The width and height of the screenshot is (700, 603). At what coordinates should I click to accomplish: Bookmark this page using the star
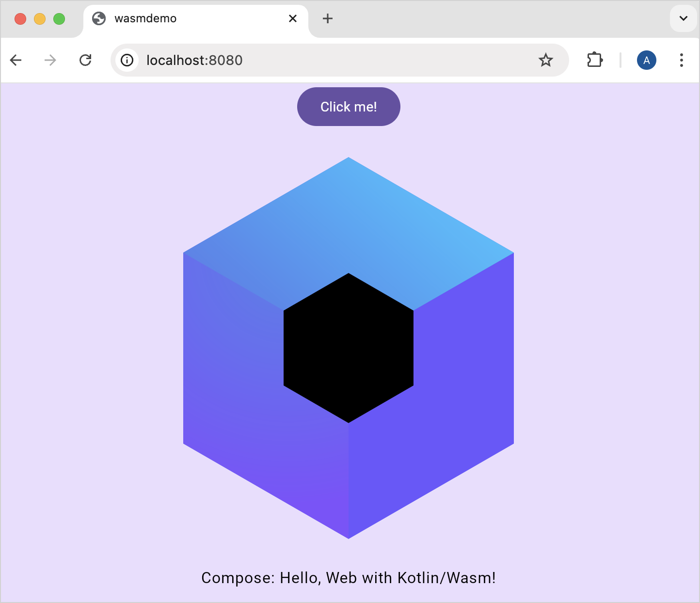tap(546, 60)
